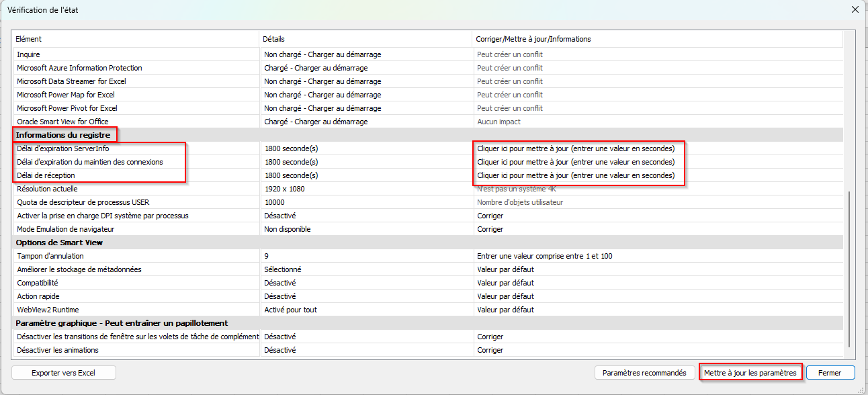Click update link for Délai de réception

[575, 175]
